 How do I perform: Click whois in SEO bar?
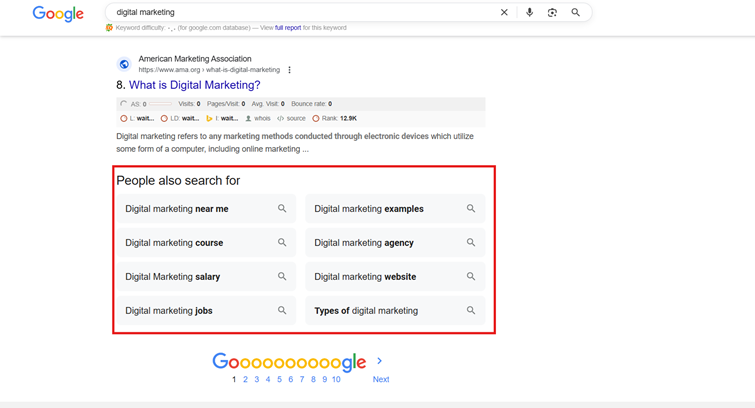[x=262, y=118]
